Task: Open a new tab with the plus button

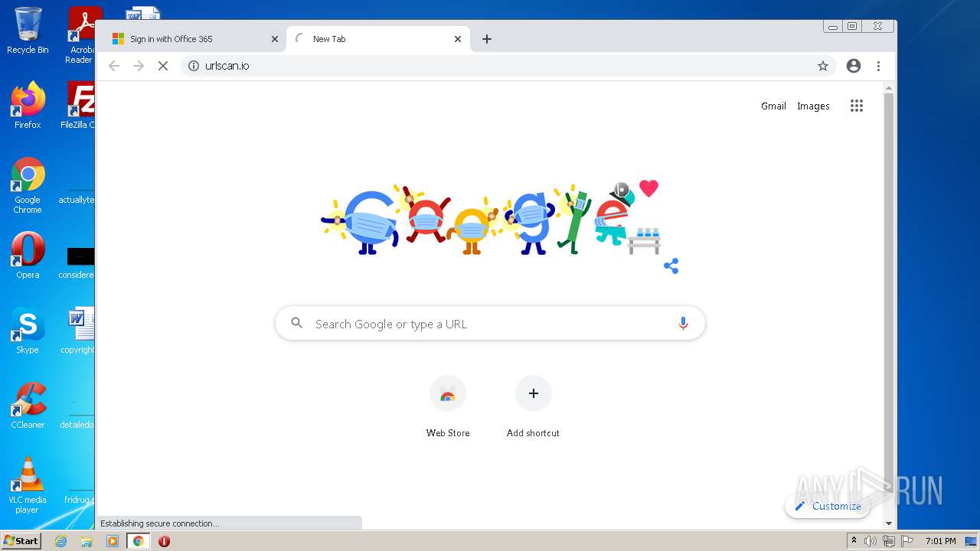Action: click(487, 39)
